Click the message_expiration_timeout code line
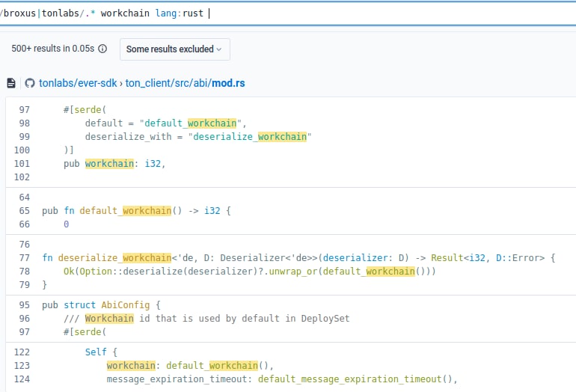The width and height of the screenshot is (576, 392). (x=281, y=379)
